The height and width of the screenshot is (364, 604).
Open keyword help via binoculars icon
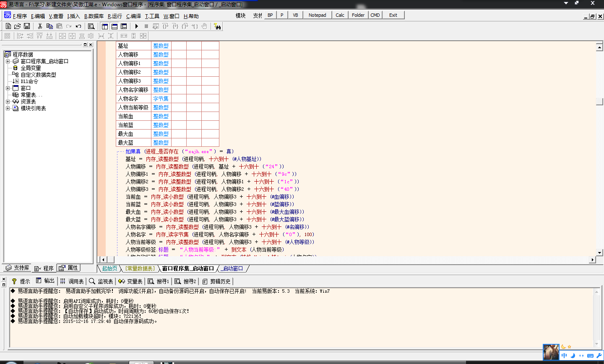coord(217,26)
